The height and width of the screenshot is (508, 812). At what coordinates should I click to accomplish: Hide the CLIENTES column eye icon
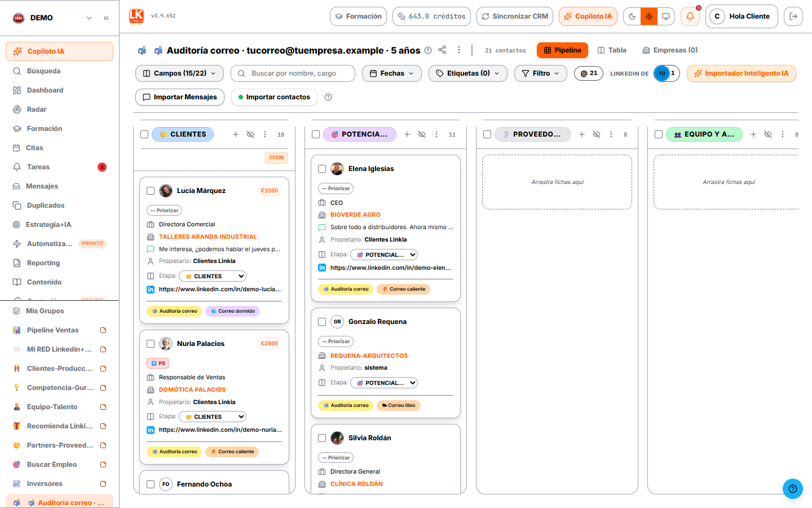[x=250, y=134]
